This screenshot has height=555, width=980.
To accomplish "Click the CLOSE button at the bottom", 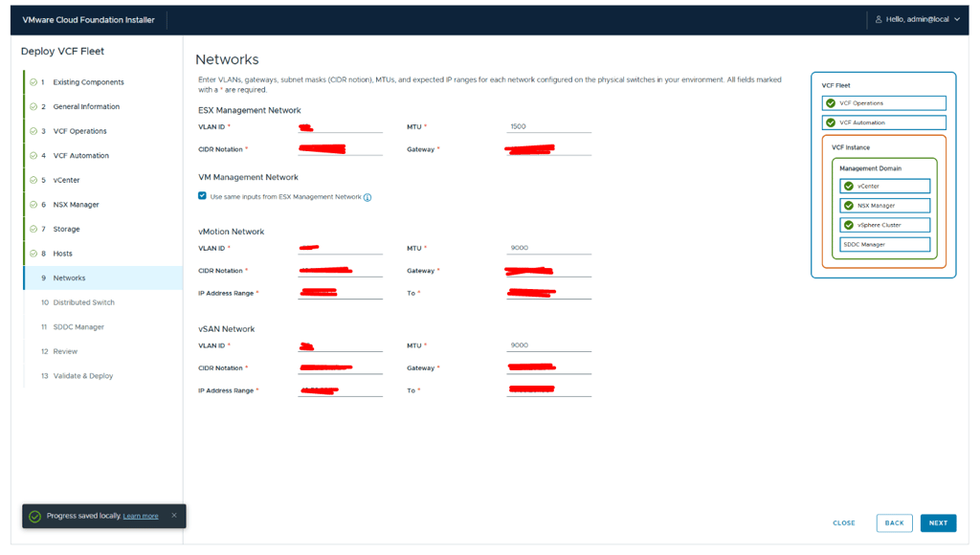I will coord(844,523).
